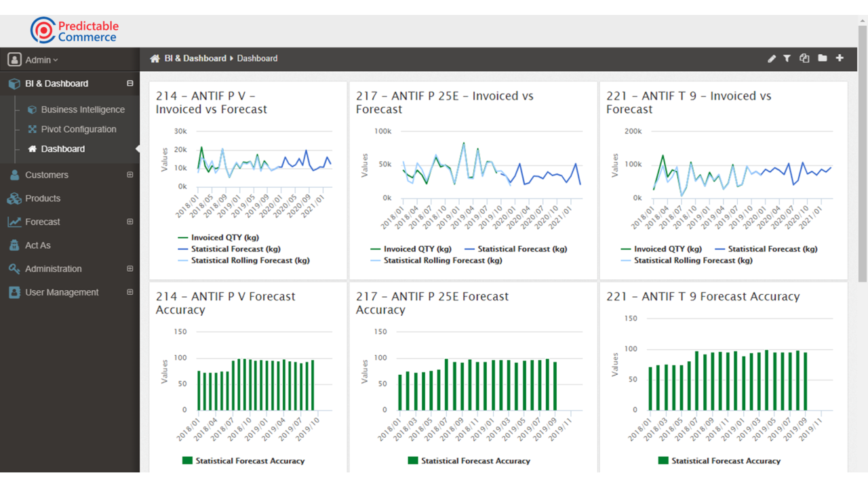This screenshot has width=868, height=488.
Task: Click BI & Dashboard breadcrumb link
Action: 195,58
